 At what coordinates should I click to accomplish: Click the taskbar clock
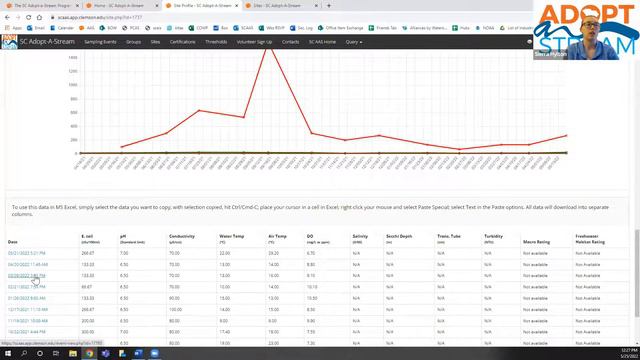coord(629,353)
